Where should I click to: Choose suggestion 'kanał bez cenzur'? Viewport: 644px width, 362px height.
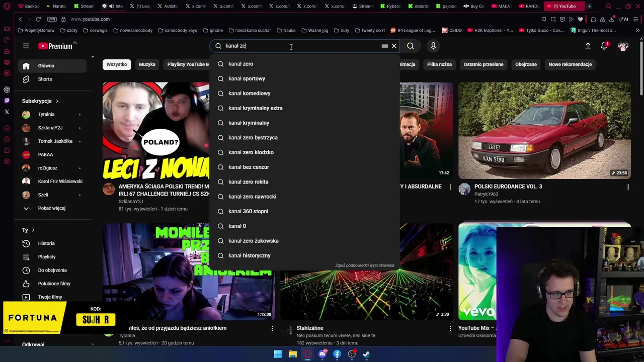tap(304, 167)
